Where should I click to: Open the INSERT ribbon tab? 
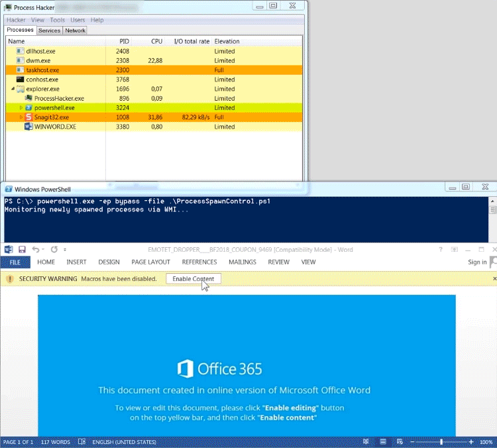pyautogui.click(x=76, y=262)
